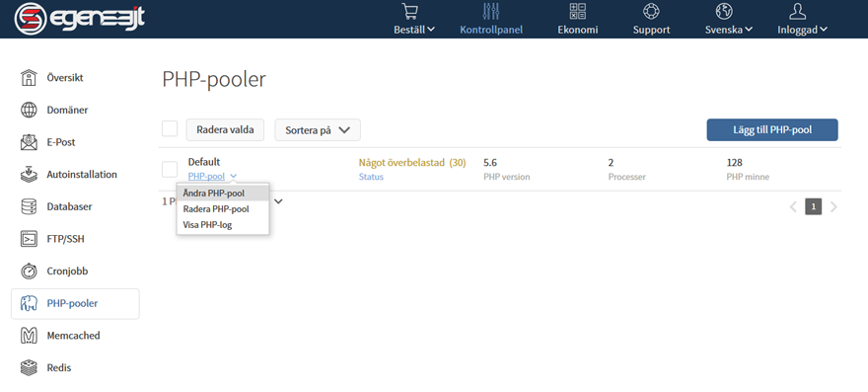Click the Databaser cylinder icon
Screen dimensions: 868x392
click(29, 206)
